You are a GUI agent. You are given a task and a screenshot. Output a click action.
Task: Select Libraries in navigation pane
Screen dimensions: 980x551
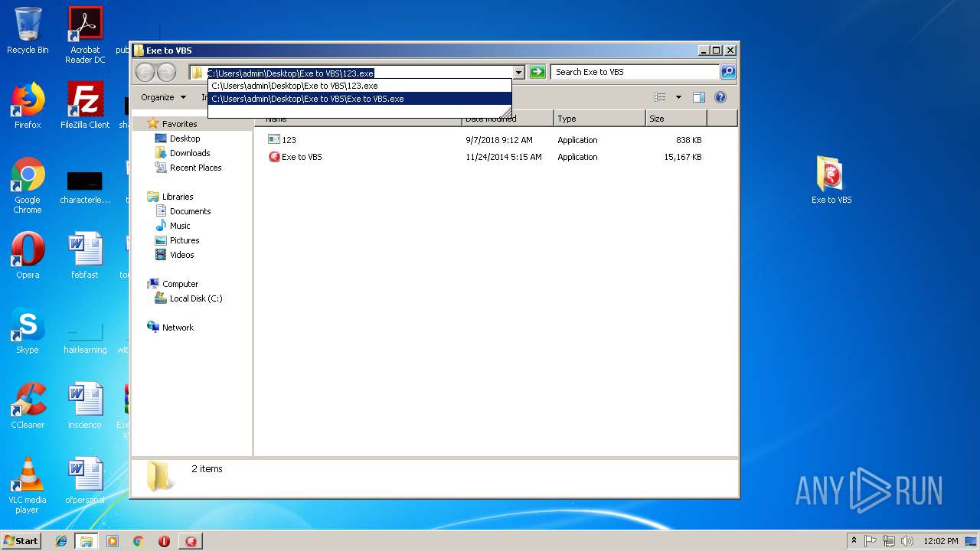(x=178, y=197)
